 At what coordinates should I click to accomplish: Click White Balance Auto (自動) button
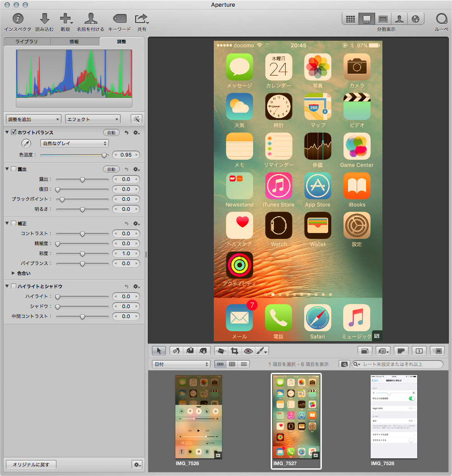[x=111, y=133]
